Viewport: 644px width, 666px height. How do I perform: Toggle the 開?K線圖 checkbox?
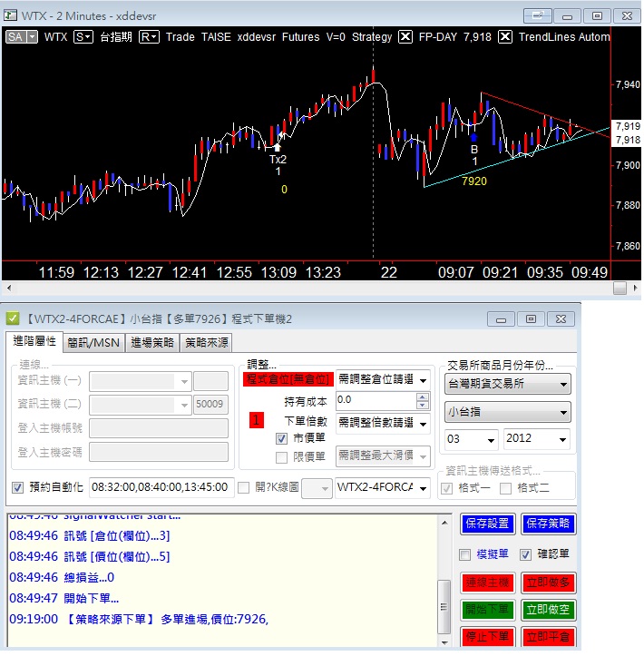pyautogui.click(x=244, y=487)
